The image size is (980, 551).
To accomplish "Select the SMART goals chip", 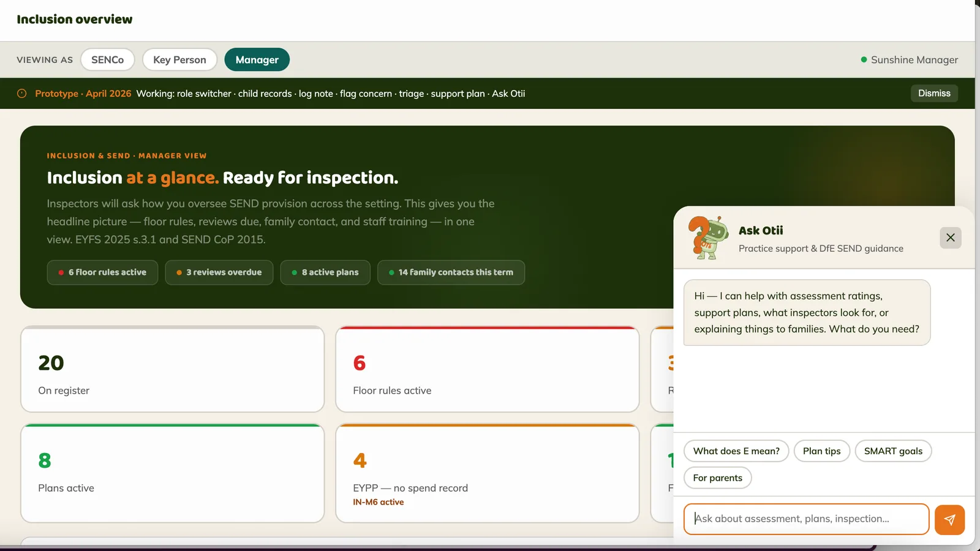I will (x=893, y=451).
